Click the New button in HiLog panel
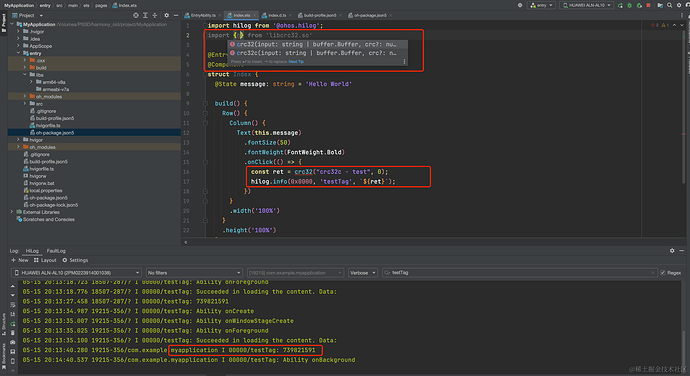Screen dimensions: 690x376 point(20,260)
